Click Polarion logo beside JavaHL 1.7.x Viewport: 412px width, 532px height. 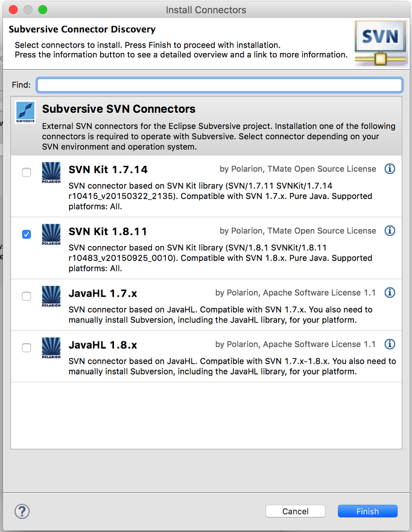click(51, 296)
